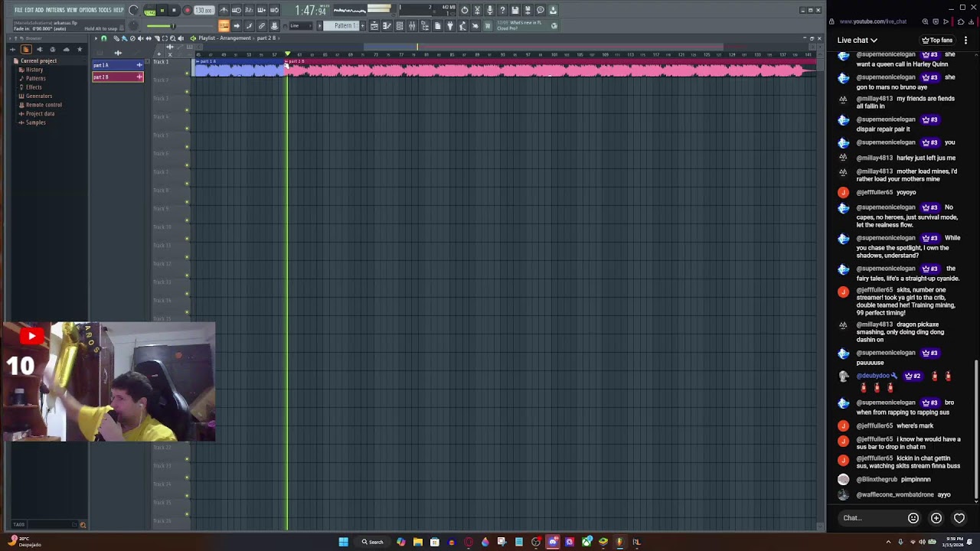Select the playlist mute tool
The width and height of the screenshot is (980, 551).
141,38
